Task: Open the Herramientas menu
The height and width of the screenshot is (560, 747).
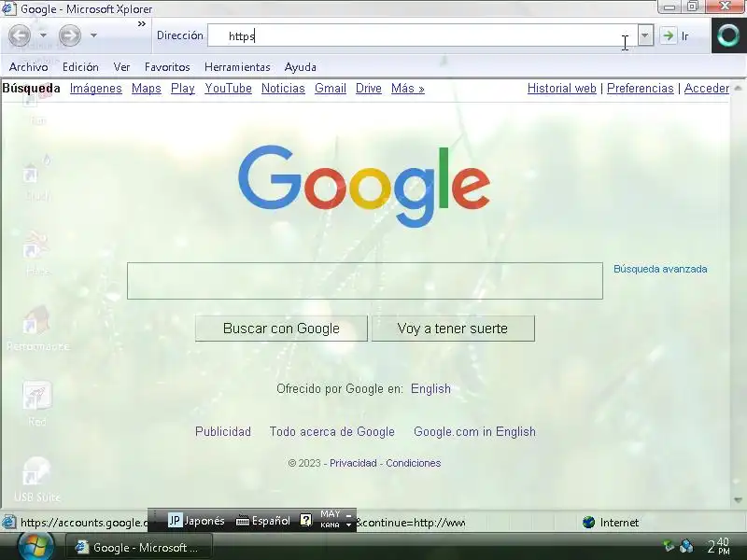Action: (x=237, y=67)
